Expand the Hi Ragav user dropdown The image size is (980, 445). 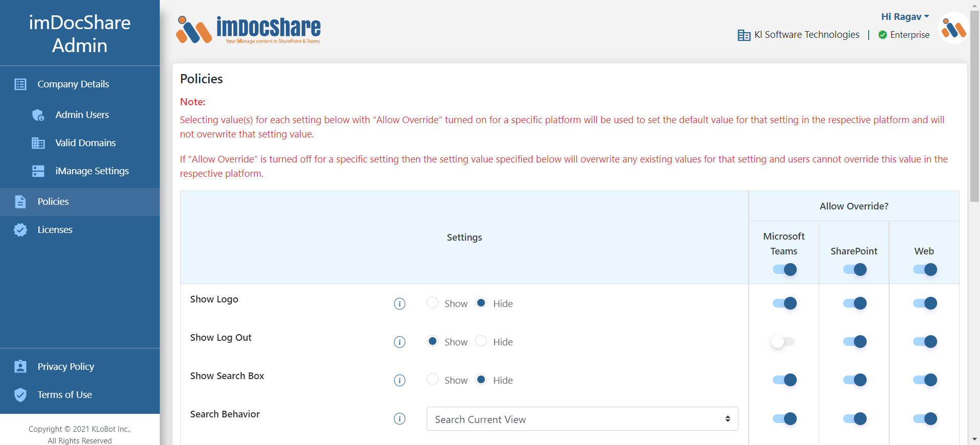coord(905,17)
